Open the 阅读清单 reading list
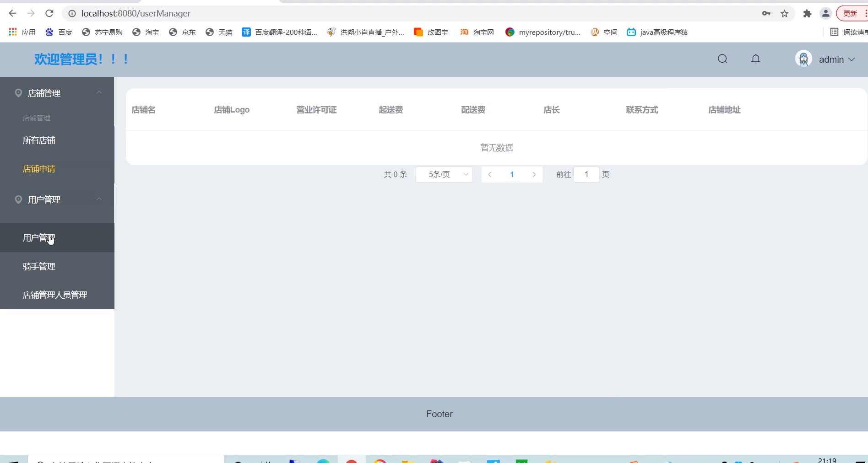This screenshot has height=463, width=868. pyautogui.click(x=849, y=32)
